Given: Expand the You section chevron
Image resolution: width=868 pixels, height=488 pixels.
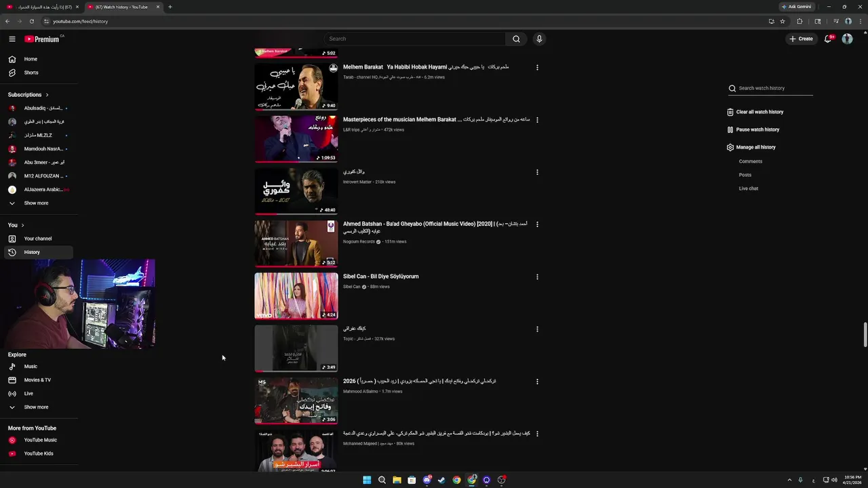Looking at the screenshot, I should 22,225.
